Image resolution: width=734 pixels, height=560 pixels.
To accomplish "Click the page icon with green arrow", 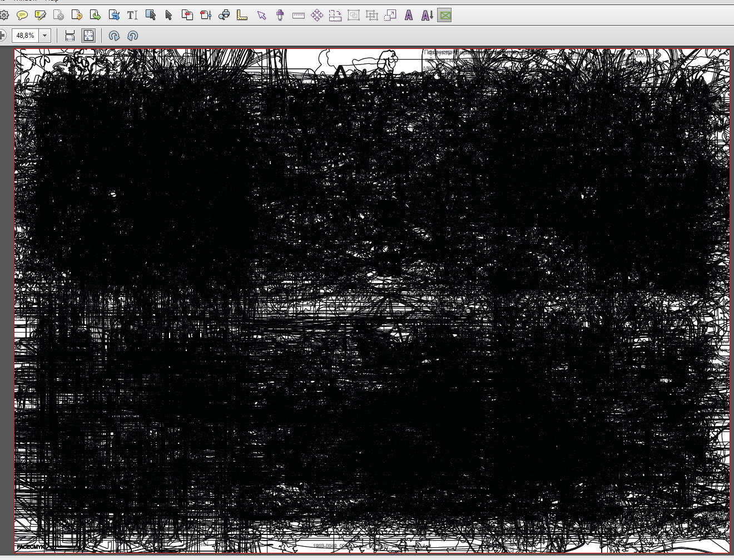I will (x=95, y=16).
